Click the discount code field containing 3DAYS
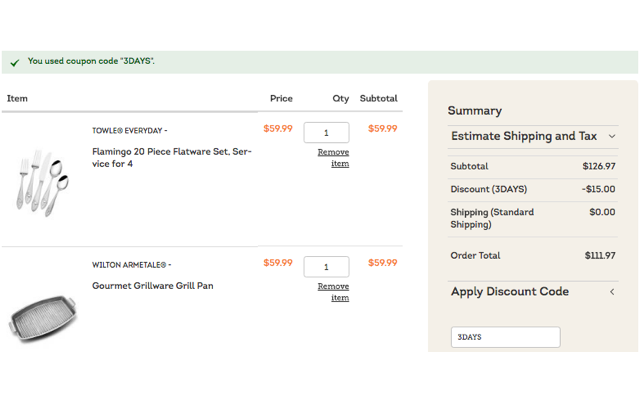Screen dimensions: 640x400 click(x=505, y=337)
